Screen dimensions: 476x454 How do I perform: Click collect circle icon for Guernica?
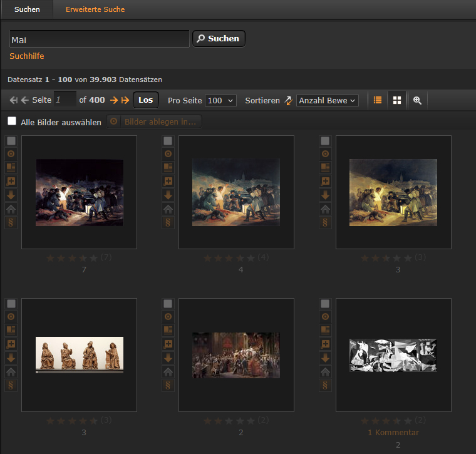point(325,317)
